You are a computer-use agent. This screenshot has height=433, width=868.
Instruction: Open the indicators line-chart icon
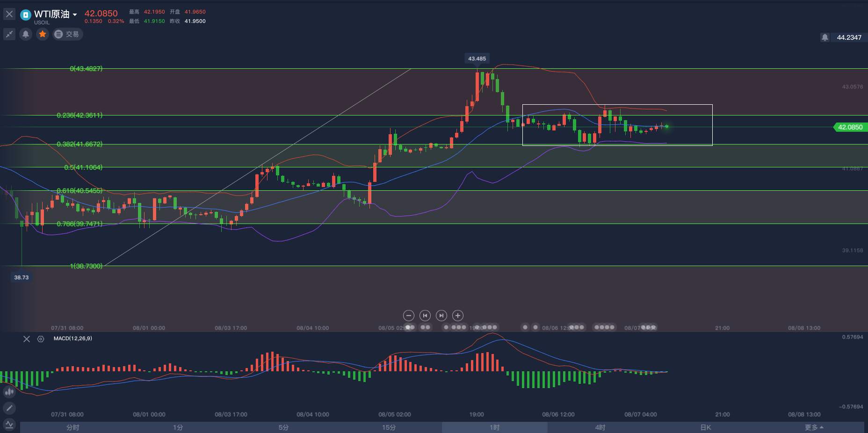(9, 425)
